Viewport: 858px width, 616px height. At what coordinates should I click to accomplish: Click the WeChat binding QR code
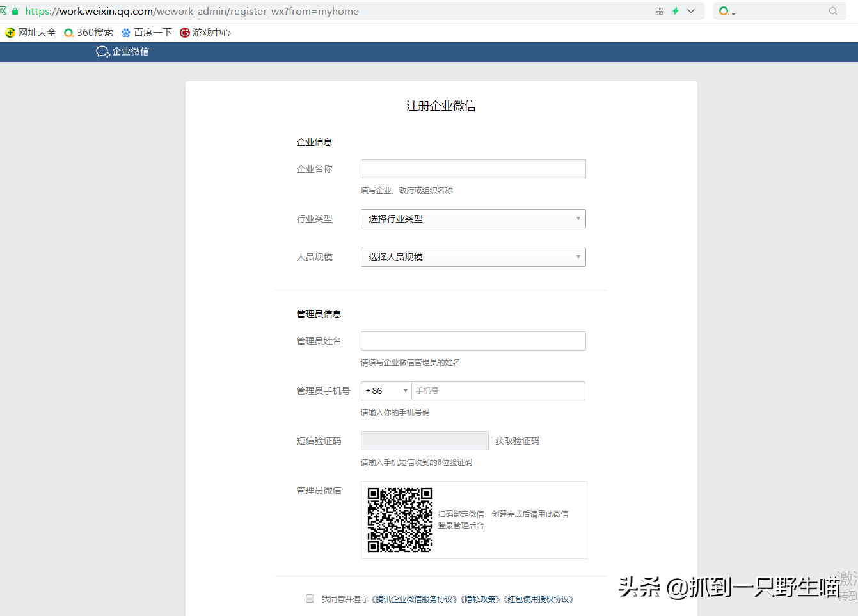point(400,520)
